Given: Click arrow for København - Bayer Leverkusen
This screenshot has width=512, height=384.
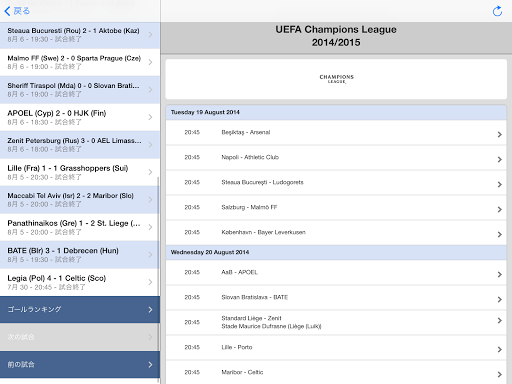Looking at the screenshot, I should point(499,234).
